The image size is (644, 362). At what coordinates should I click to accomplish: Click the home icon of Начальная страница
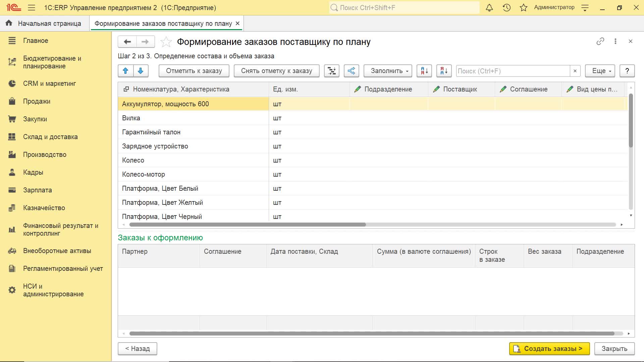click(x=9, y=23)
